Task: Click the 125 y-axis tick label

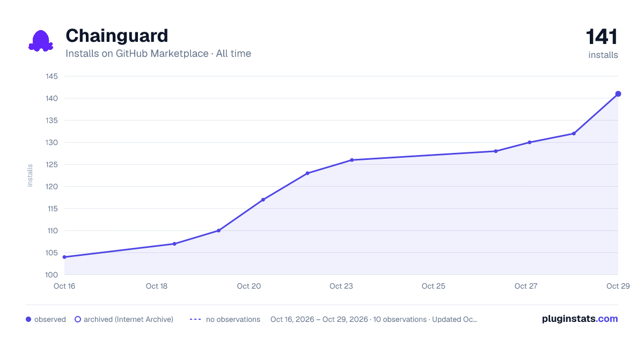Action: click(52, 164)
